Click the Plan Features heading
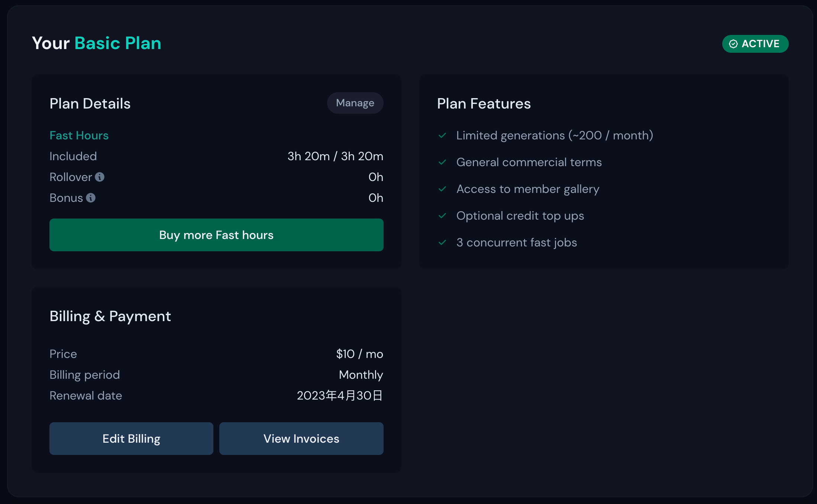 (484, 103)
